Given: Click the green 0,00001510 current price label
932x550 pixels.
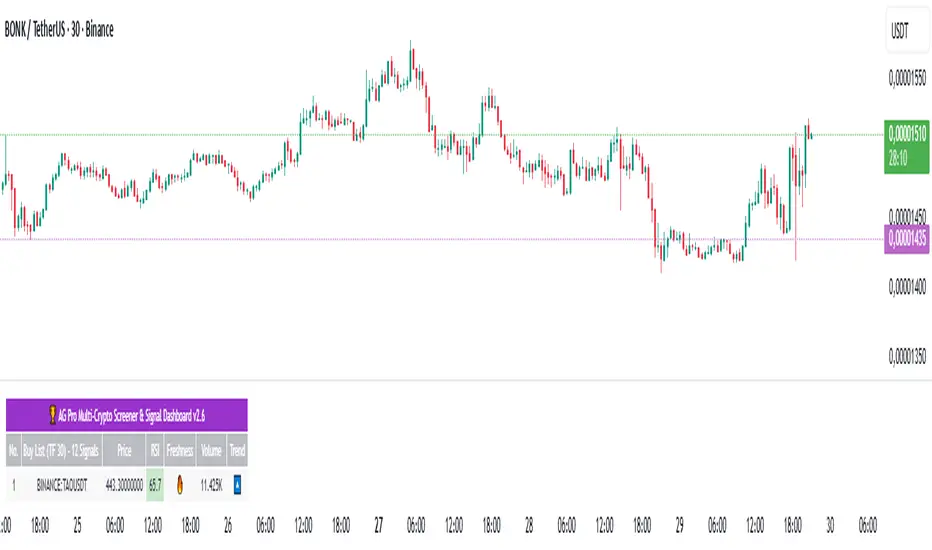Looking at the screenshot, I should point(905,130).
